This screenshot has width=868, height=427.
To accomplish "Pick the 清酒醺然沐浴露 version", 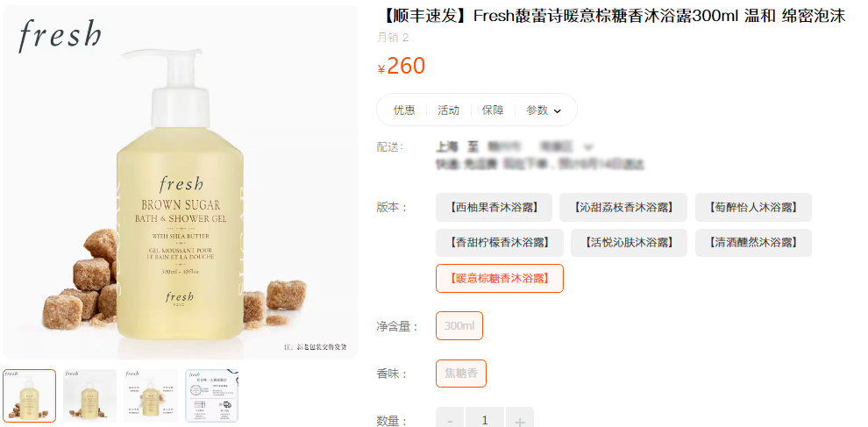I will [753, 243].
